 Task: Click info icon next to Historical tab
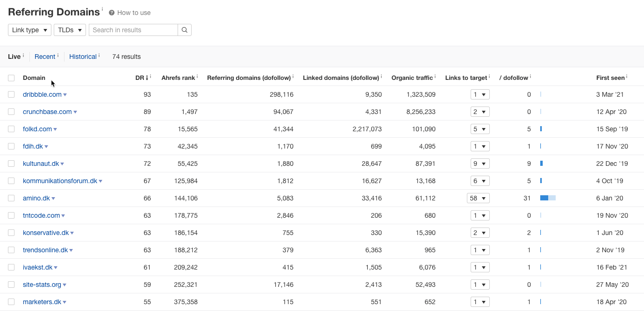pos(99,55)
